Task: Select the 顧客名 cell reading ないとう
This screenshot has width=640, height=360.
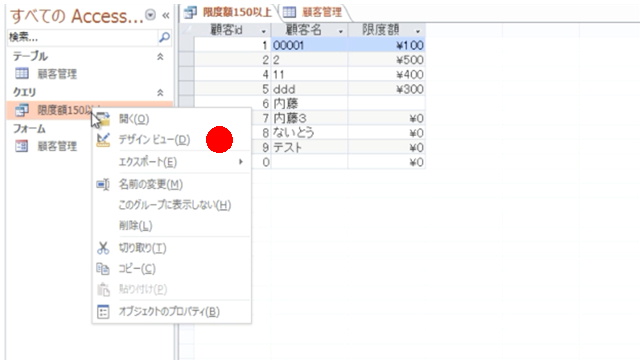Action: (x=309, y=133)
